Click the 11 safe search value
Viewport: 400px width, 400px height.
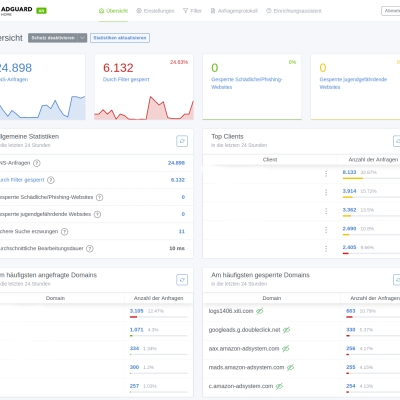tap(182, 231)
